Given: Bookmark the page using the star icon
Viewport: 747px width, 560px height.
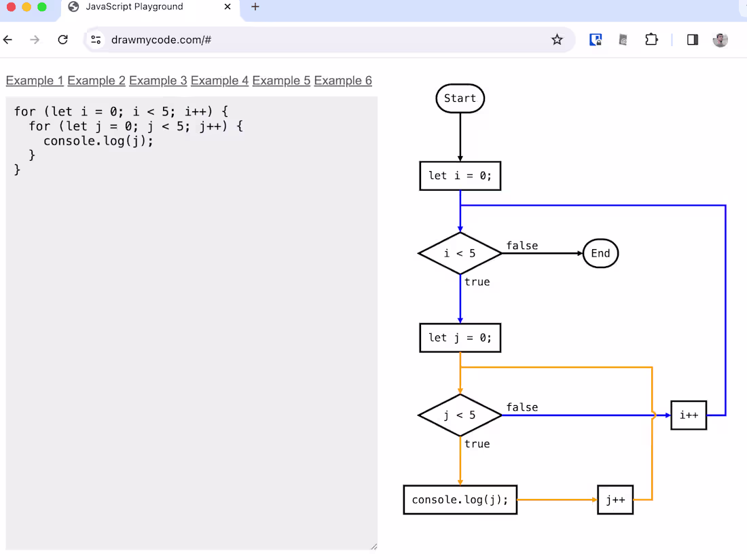Looking at the screenshot, I should pyautogui.click(x=557, y=39).
